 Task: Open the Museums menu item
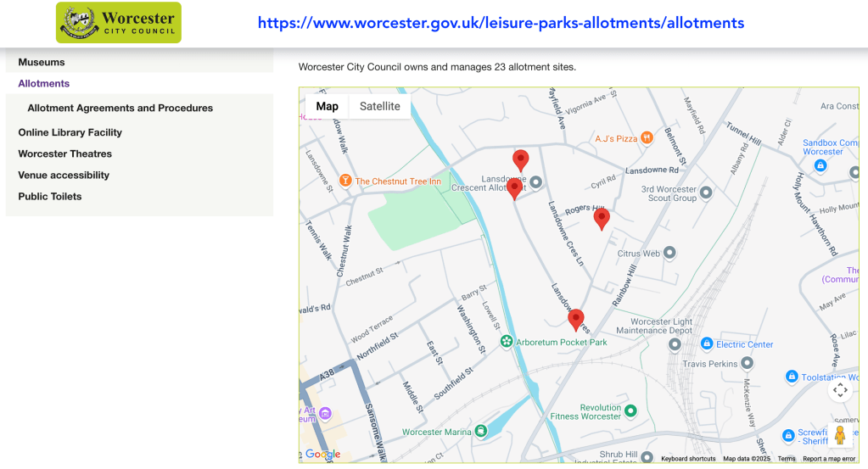pos(42,62)
